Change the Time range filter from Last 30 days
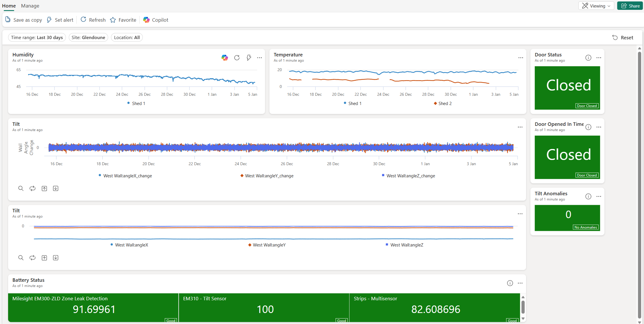This screenshot has width=644, height=324. [x=37, y=37]
